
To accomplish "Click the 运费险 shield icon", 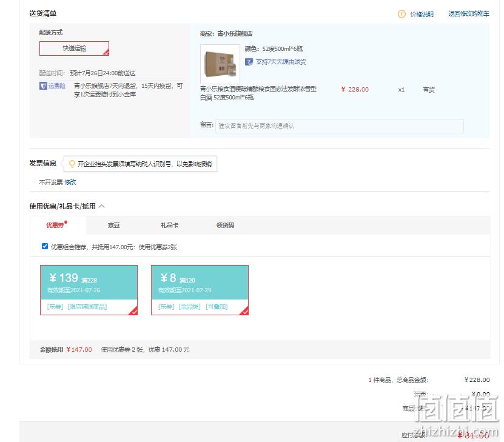I will tap(43, 85).
